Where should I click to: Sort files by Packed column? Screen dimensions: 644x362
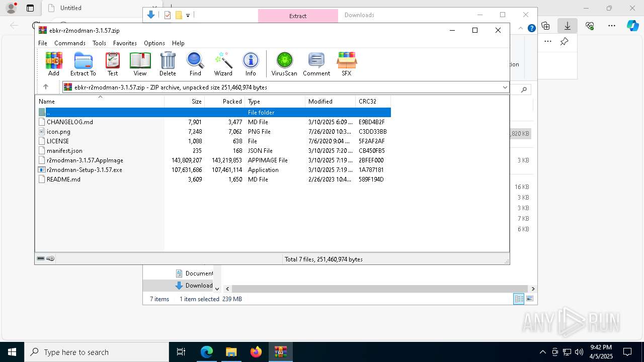coord(225,102)
